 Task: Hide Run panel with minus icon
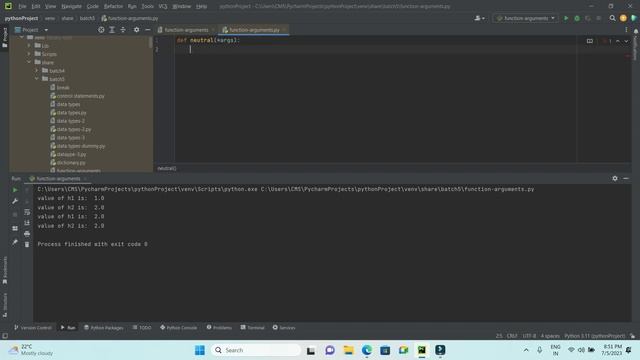point(626,178)
